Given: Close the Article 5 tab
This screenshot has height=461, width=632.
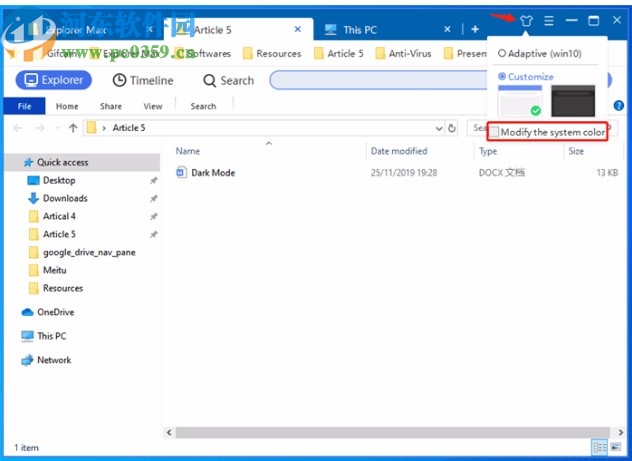Looking at the screenshot, I should point(297,29).
